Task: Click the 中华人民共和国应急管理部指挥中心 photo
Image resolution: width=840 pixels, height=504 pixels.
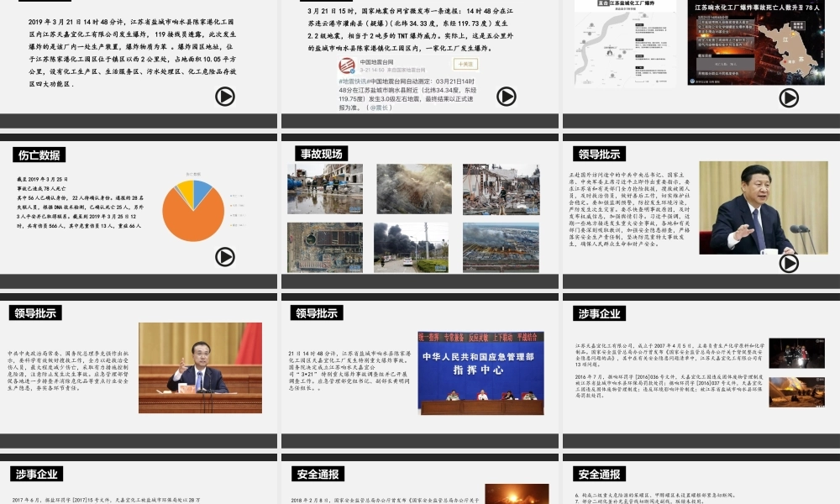Action: click(x=480, y=373)
